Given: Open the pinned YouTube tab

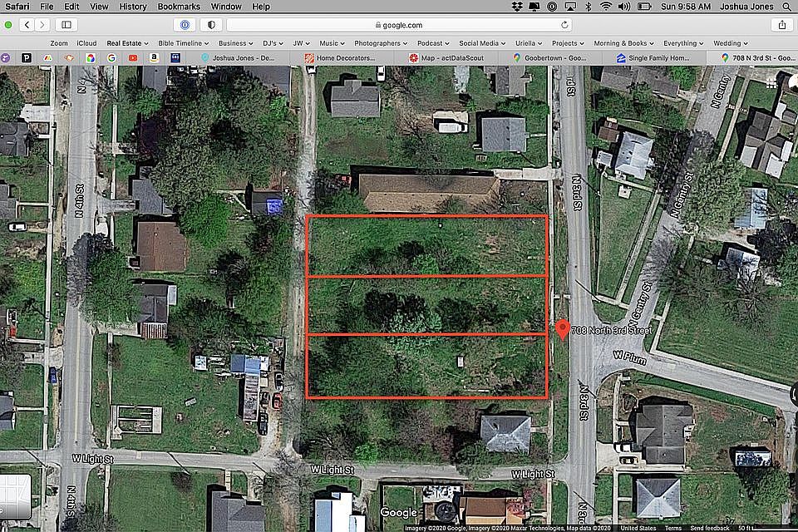Looking at the screenshot, I should 133,58.
